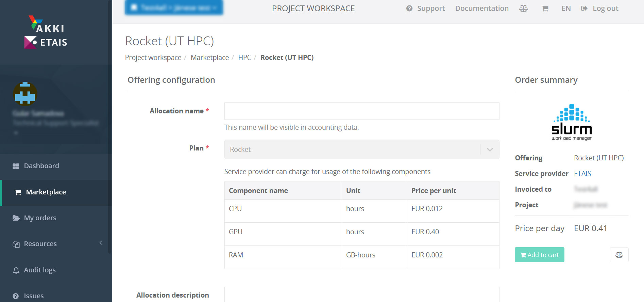Click the RAM component cell

coord(283,257)
